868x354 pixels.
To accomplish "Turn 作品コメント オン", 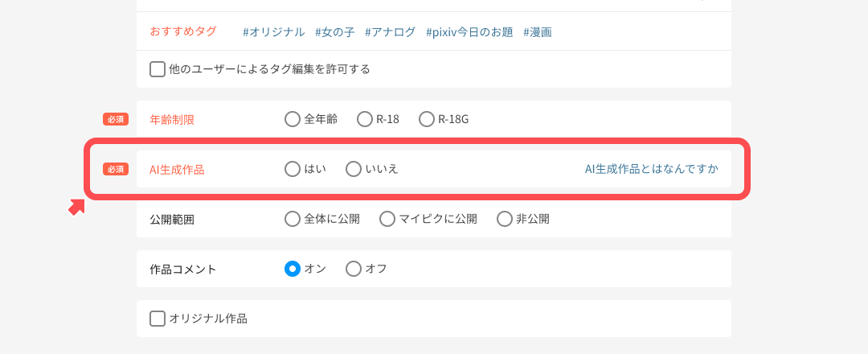I will tap(293, 269).
